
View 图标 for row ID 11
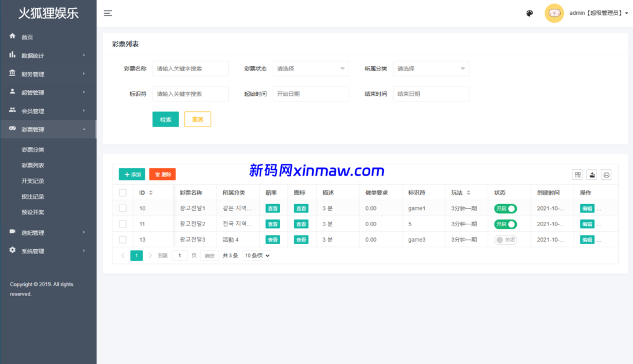[x=301, y=224]
